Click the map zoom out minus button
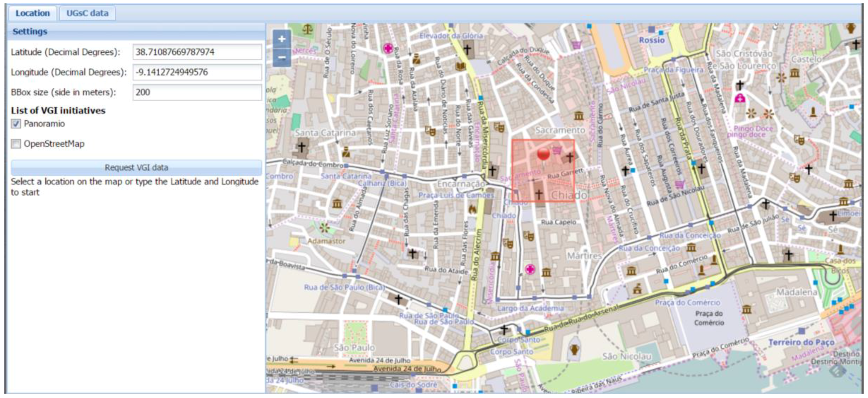 point(282,58)
